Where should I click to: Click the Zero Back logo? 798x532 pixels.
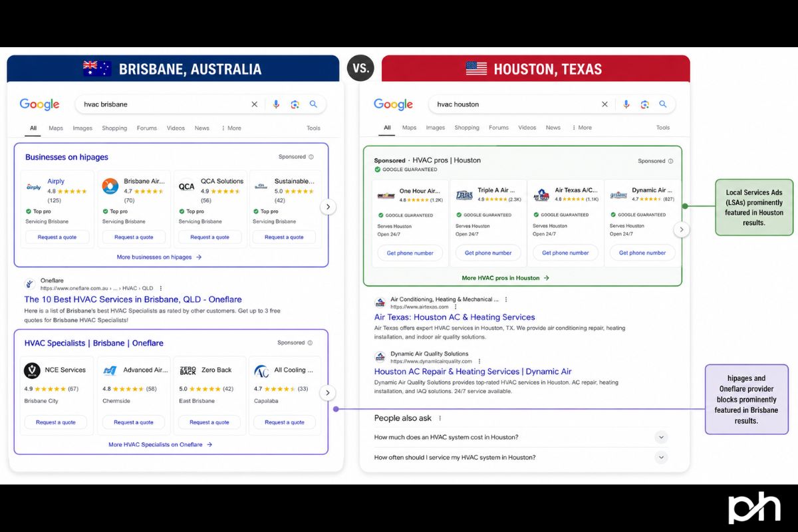point(188,370)
